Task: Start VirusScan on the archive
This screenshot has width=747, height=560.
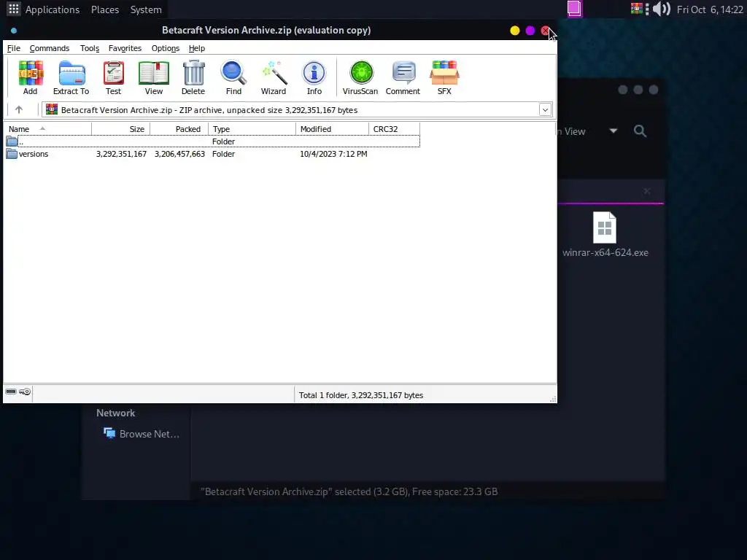Action: (360, 77)
